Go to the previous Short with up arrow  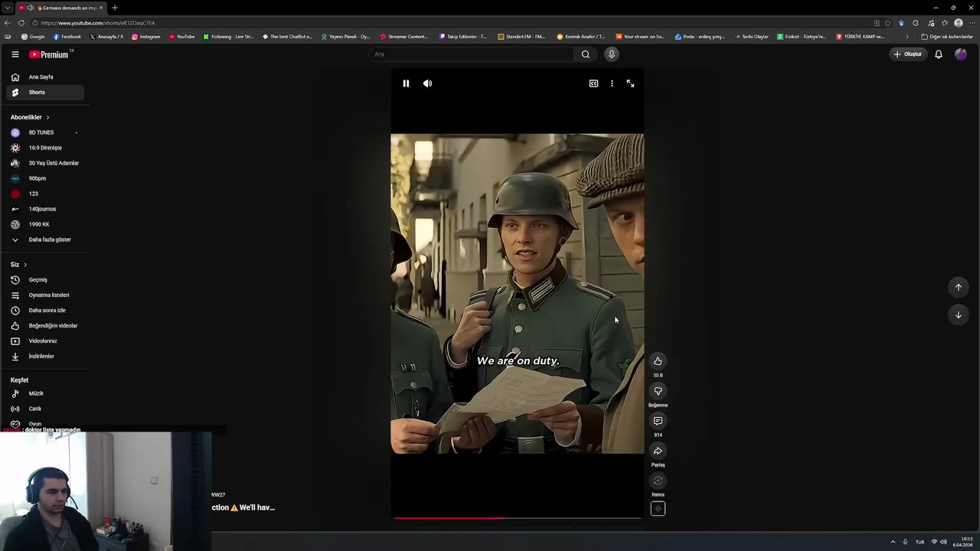tap(958, 287)
